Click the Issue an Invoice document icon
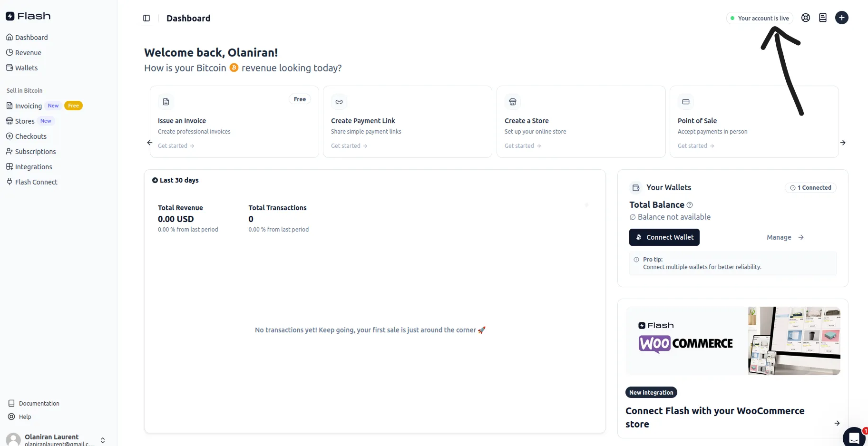The image size is (868, 446). click(166, 102)
